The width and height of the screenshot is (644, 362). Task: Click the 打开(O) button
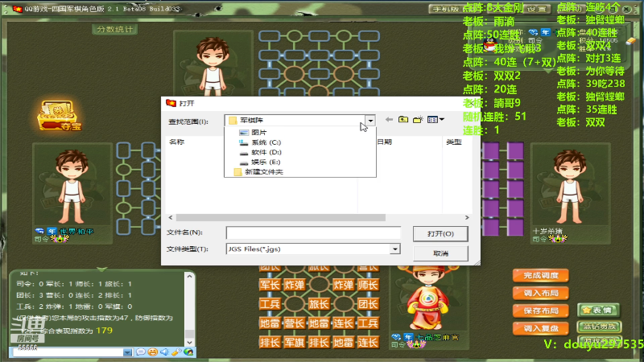[440, 233]
